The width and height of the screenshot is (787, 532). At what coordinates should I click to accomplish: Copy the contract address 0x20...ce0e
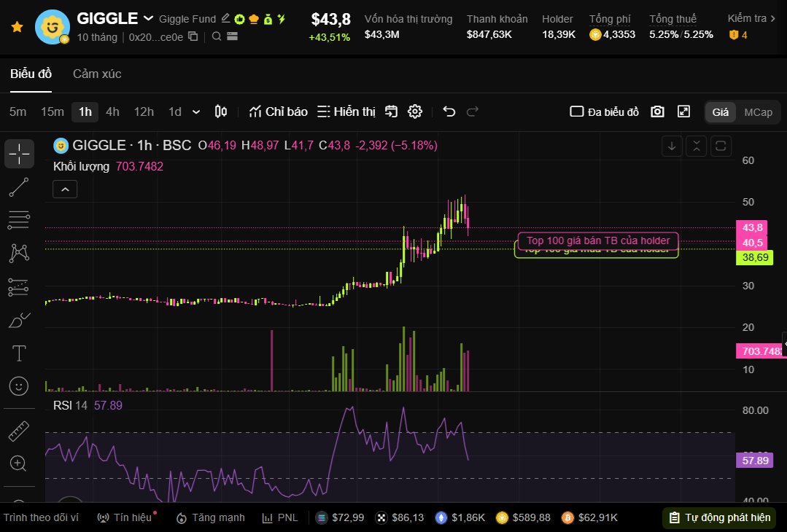coord(193,36)
